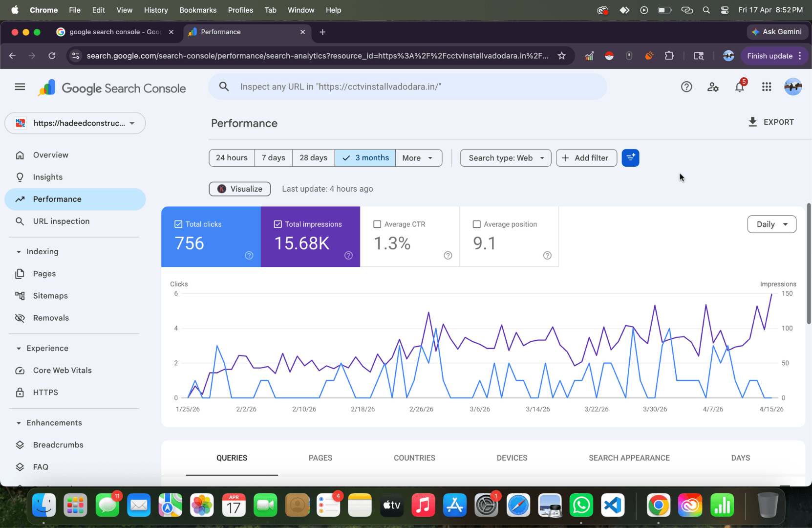Viewport: 812px width, 528px height.
Task: Enable the Average position checkbox
Action: coord(476,224)
